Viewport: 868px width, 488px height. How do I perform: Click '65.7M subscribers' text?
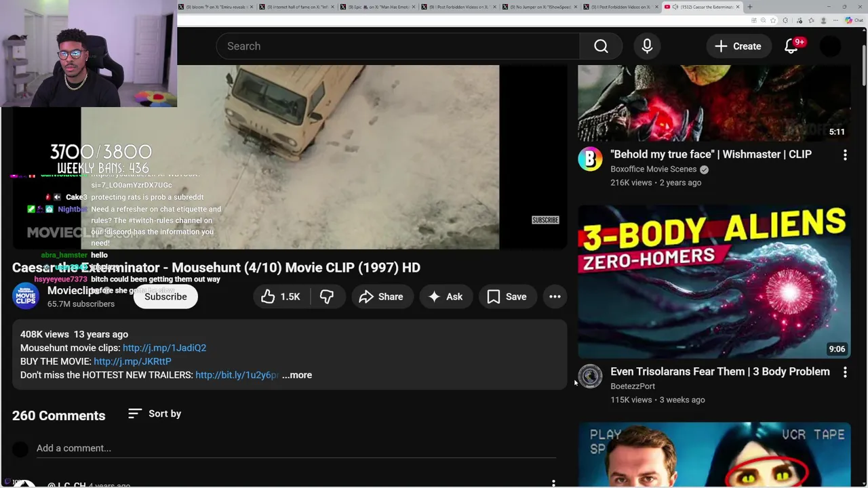pos(81,304)
